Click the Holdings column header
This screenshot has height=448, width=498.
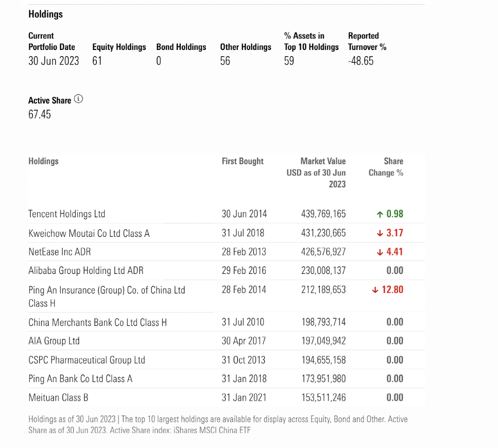(44, 161)
